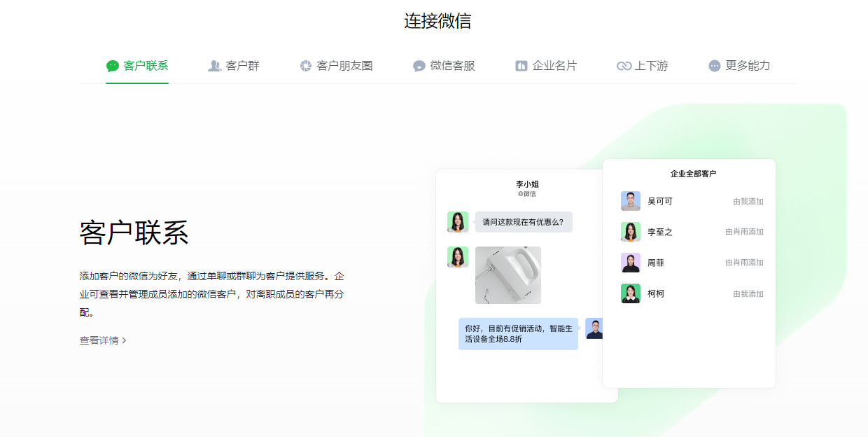
Task: Click the green chat bubble icon for 客户联系
Action: coord(113,66)
